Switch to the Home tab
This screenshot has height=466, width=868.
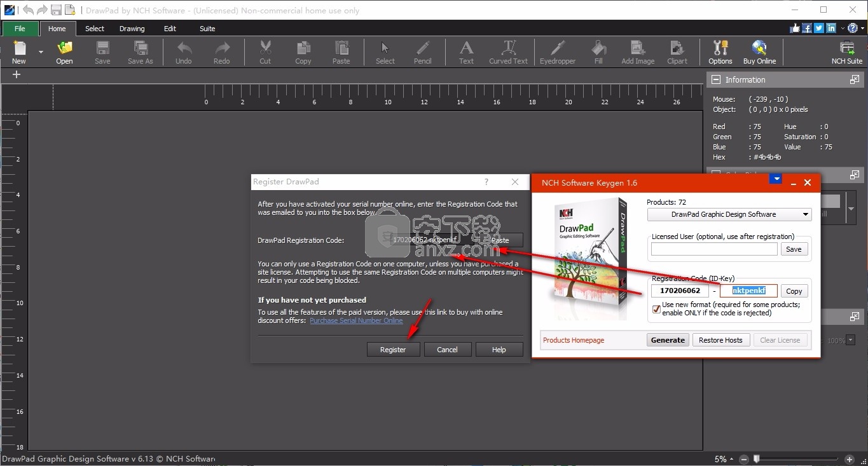[57, 29]
